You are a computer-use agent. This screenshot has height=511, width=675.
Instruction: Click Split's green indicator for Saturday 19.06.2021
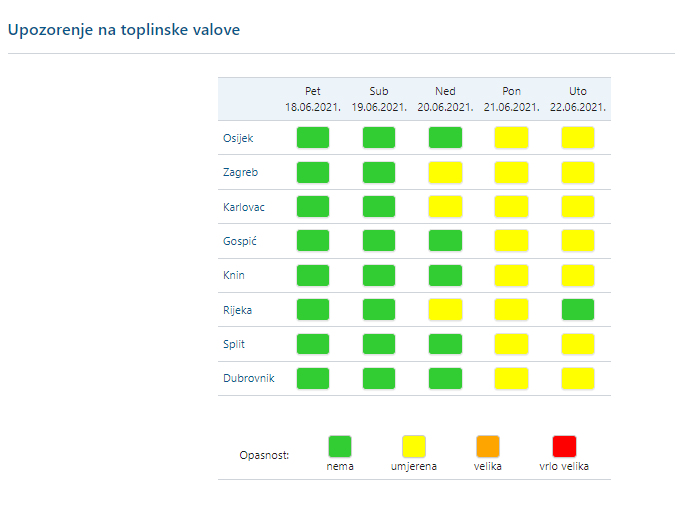coord(379,344)
